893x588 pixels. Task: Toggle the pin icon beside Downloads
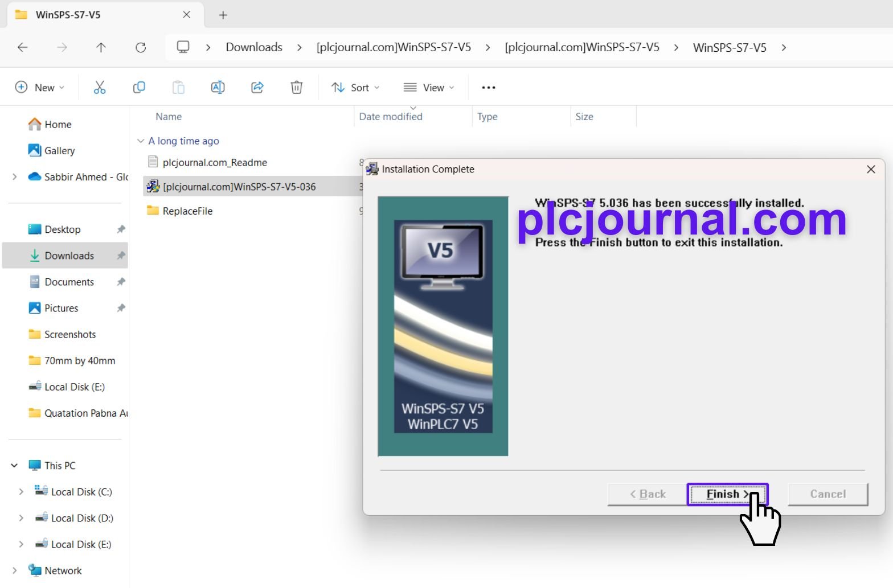[121, 255]
